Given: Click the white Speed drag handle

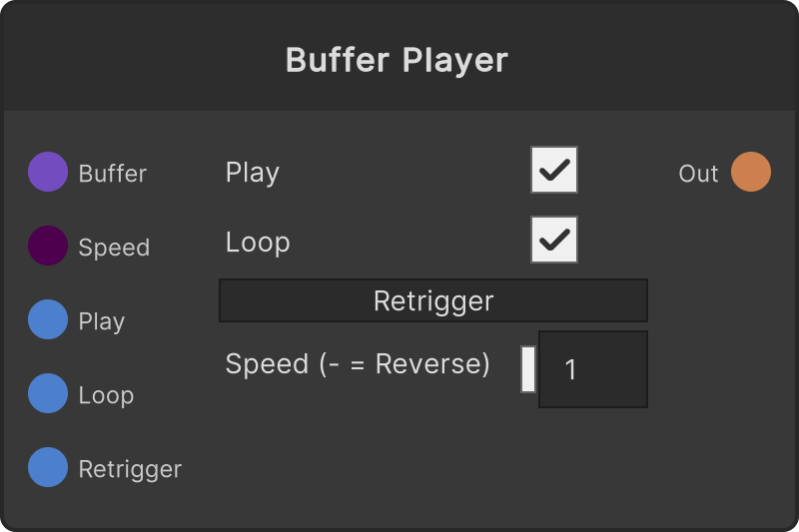Looking at the screenshot, I should click(x=528, y=369).
